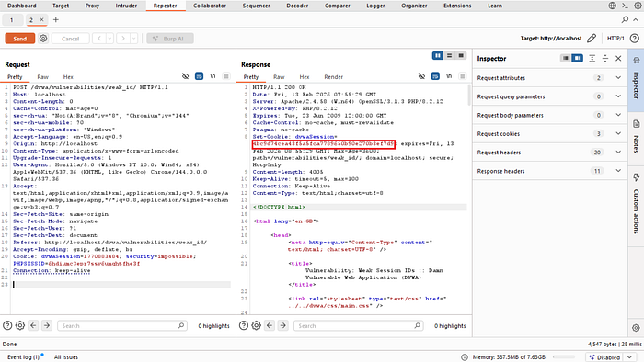Open Notes side tab

636,138
